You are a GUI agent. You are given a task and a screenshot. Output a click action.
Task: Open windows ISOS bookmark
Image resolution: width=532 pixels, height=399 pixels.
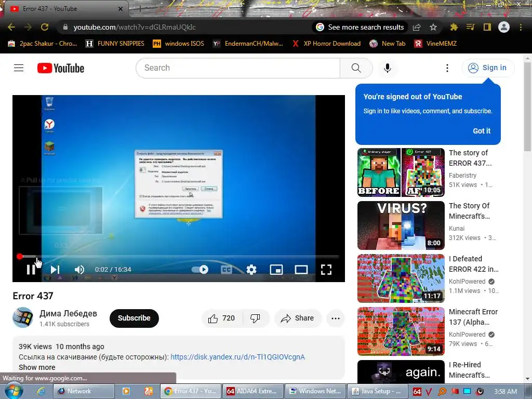179,44
